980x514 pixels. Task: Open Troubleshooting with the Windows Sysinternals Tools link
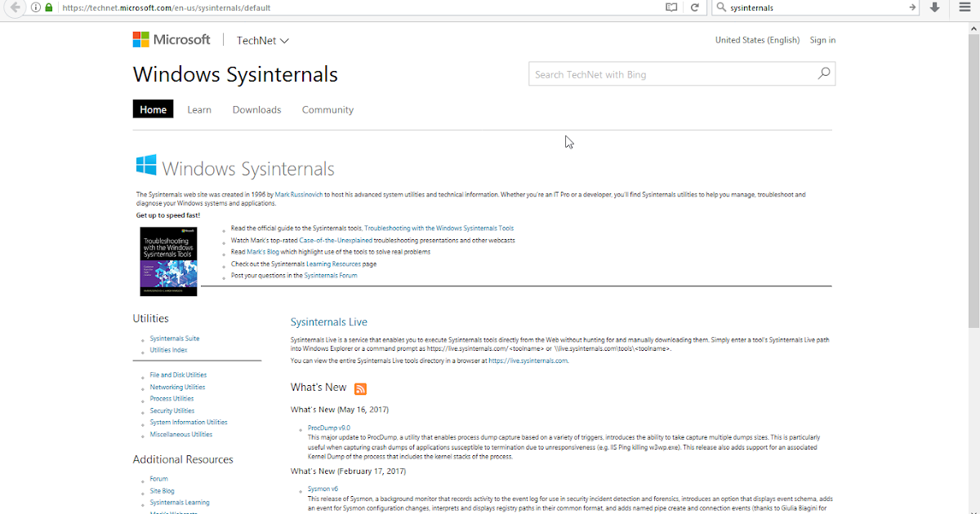click(439, 228)
